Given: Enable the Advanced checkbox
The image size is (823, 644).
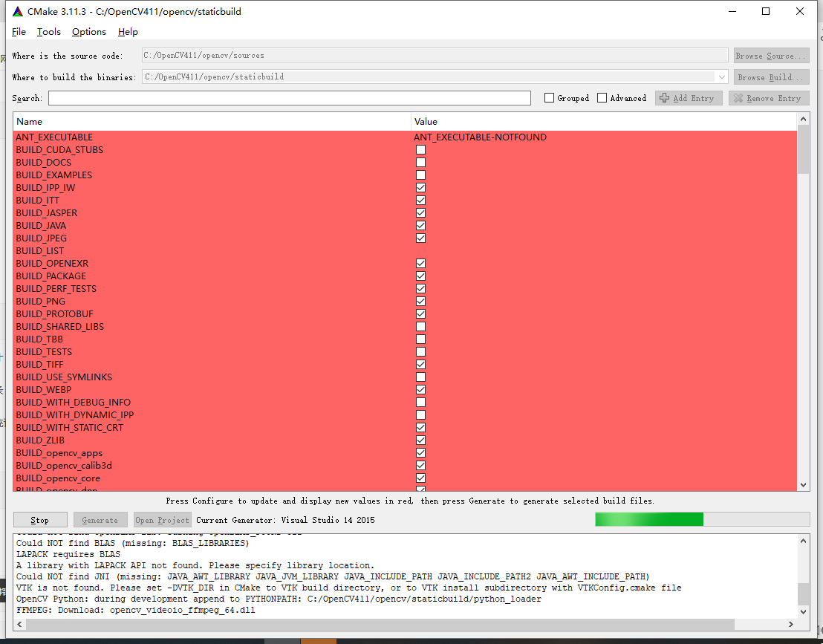Looking at the screenshot, I should [x=601, y=97].
